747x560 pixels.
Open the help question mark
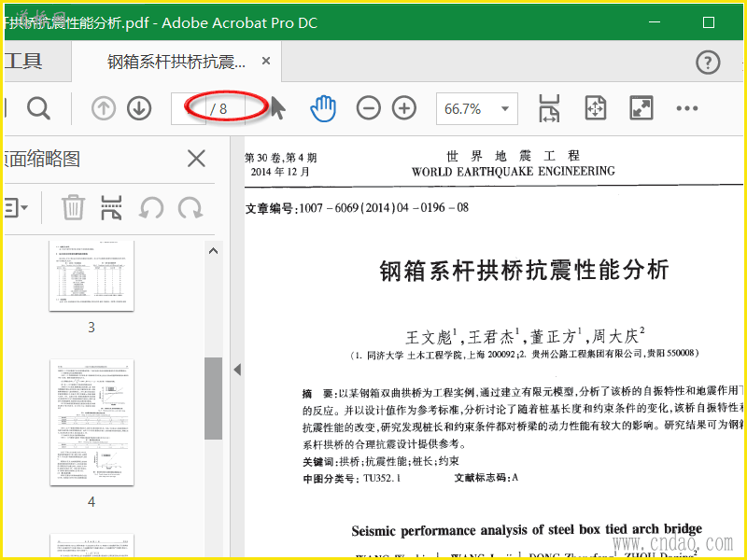(x=708, y=63)
